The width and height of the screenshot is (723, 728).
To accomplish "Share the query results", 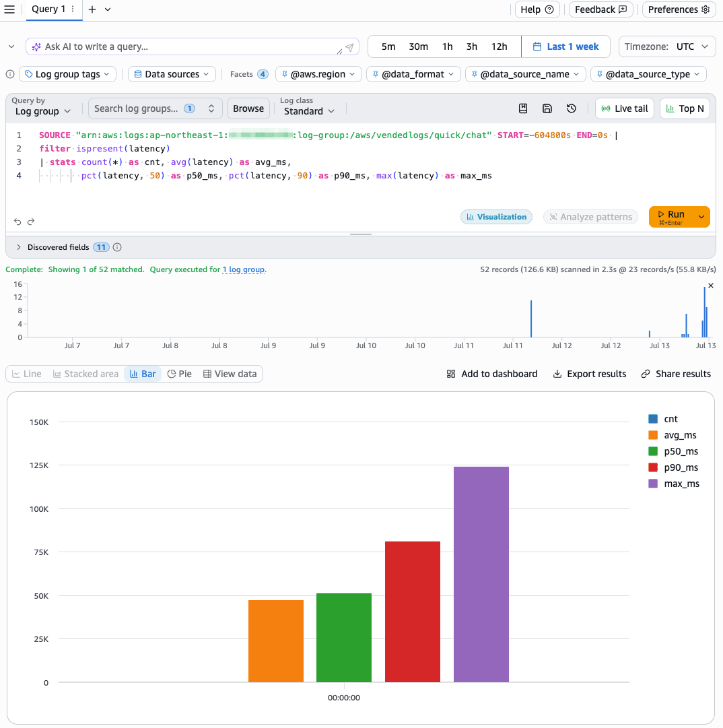I will (676, 374).
